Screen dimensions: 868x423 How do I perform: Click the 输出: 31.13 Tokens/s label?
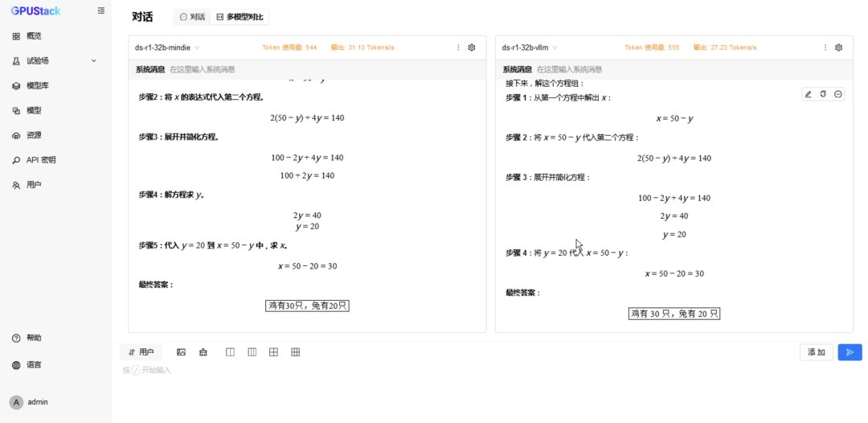pyautogui.click(x=362, y=47)
